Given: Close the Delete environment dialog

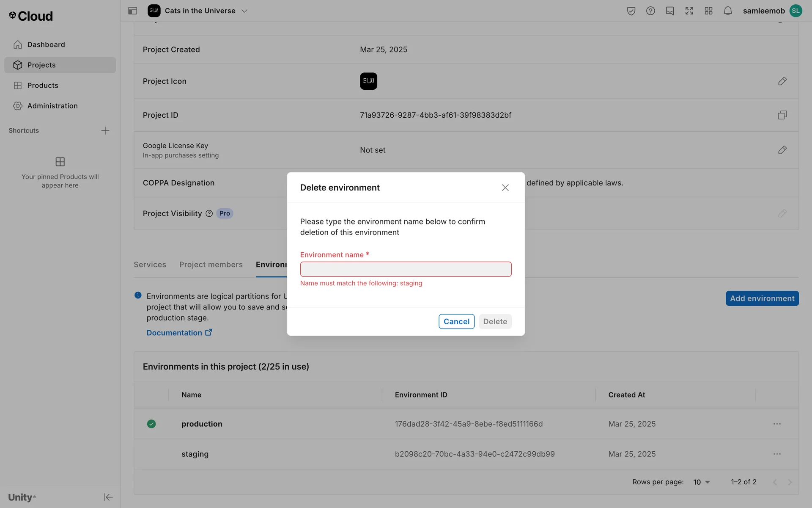Looking at the screenshot, I should [x=505, y=188].
